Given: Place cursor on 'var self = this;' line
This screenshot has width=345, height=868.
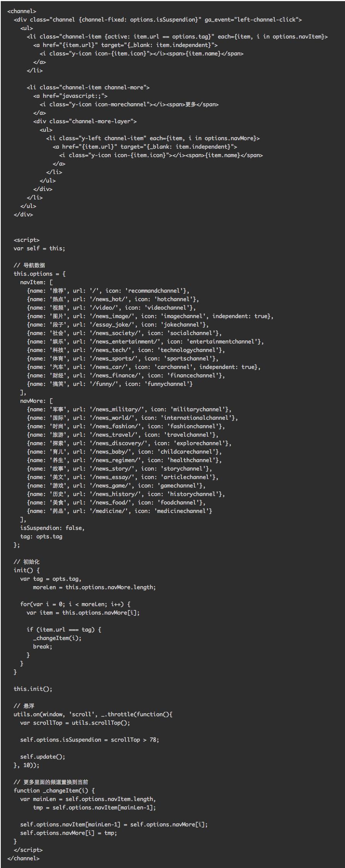Looking at the screenshot, I should pos(39,248).
